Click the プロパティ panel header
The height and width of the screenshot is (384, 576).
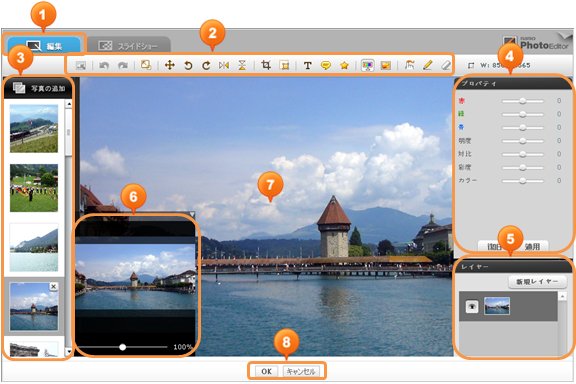(513, 83)
